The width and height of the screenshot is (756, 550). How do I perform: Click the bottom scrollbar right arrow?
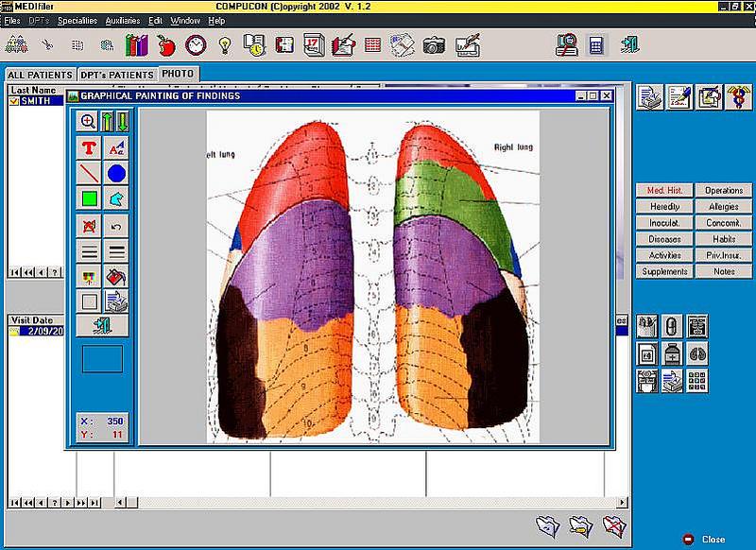(x=622, y=503)
